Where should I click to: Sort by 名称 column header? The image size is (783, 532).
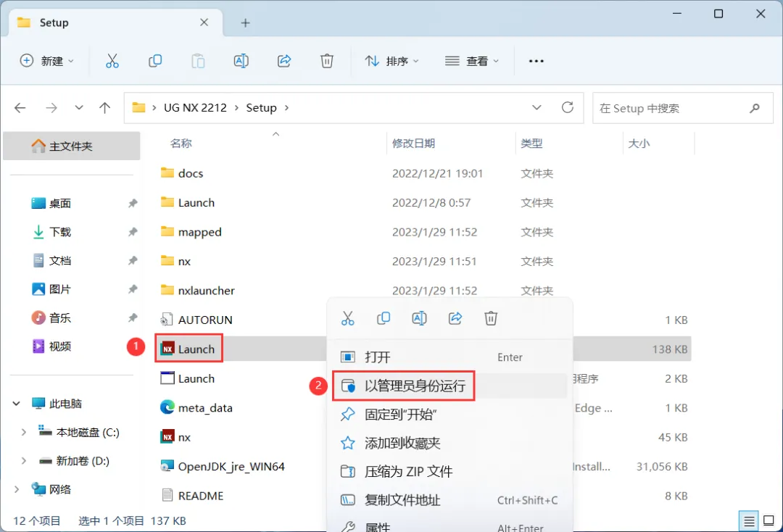(x=181, y=144)
